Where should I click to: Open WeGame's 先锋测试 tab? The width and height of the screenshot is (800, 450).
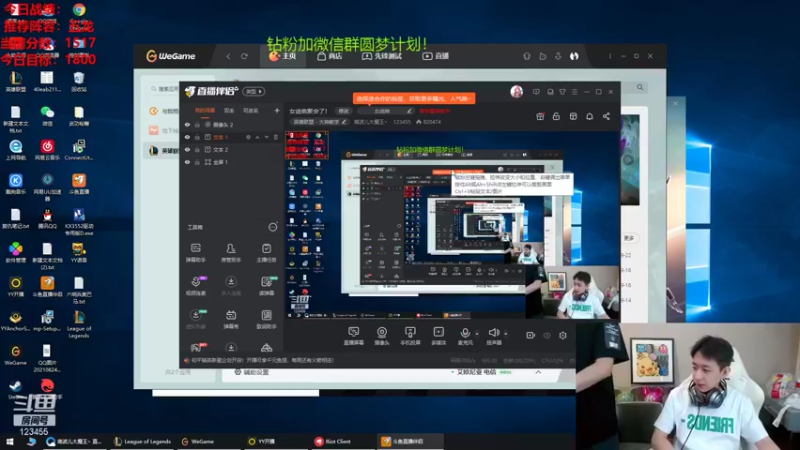tap(382, 56)
